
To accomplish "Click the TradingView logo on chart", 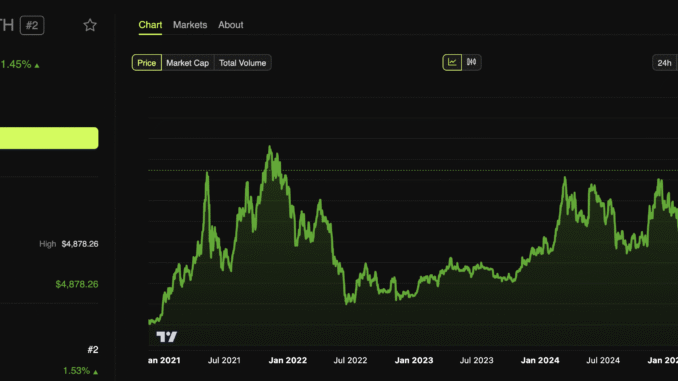I will point(166,336).
